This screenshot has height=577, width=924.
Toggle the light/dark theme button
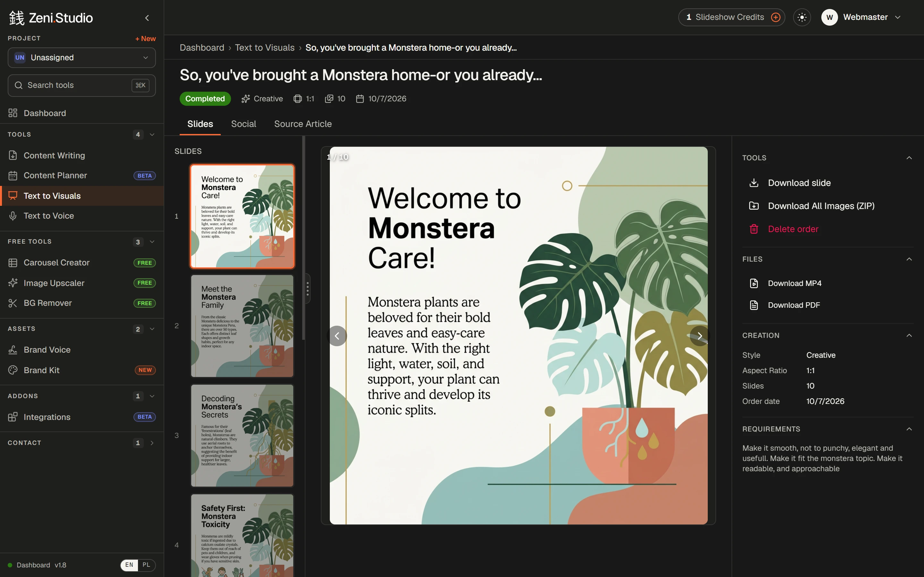pyautogui.click(x=802, y=17)
